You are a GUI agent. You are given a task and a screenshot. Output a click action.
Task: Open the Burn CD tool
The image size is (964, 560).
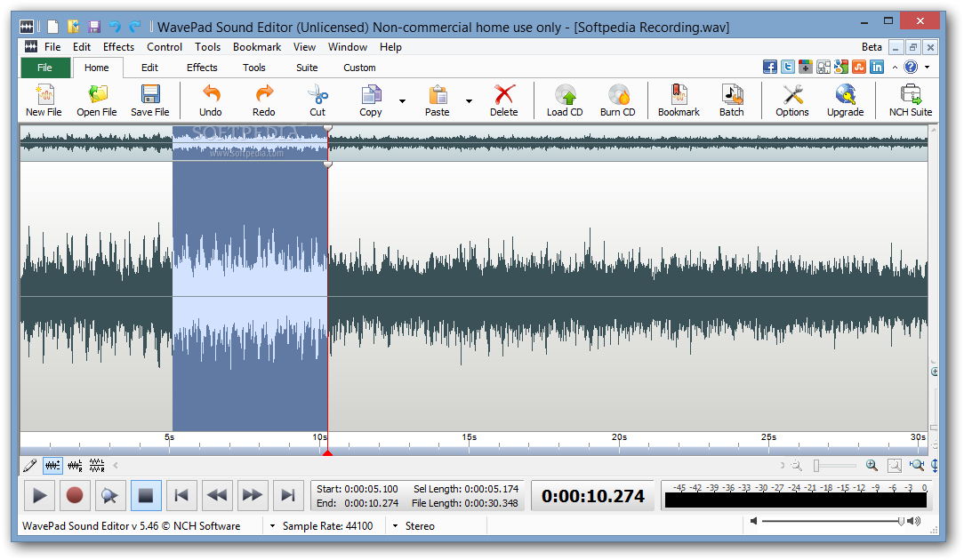[x=618, y=100]
